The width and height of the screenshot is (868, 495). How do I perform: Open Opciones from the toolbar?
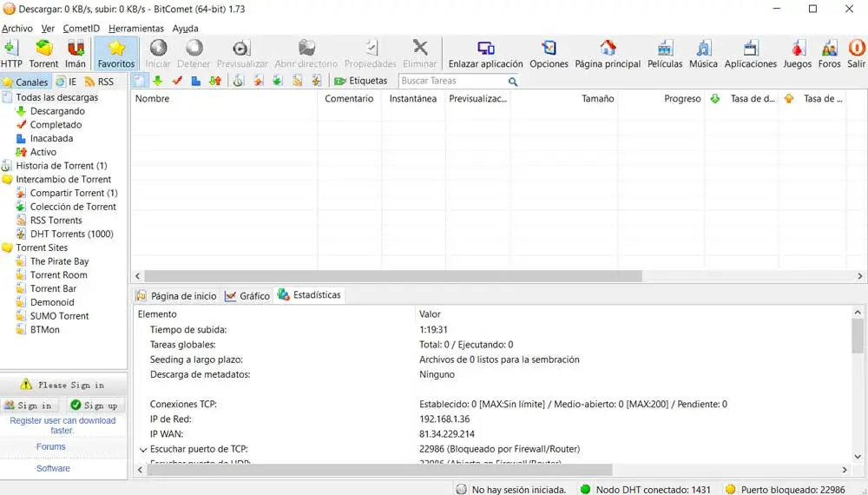[x=549, y=54]
